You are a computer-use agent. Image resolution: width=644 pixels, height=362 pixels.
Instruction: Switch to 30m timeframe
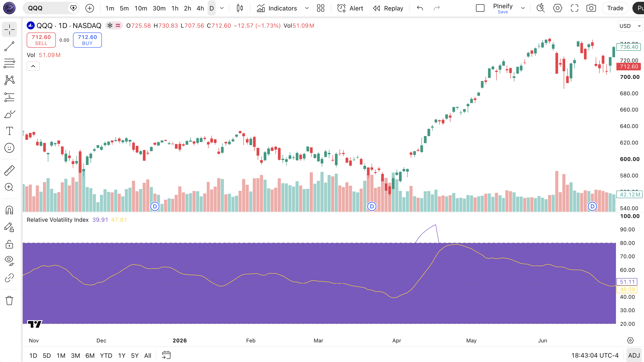[159, 8]
